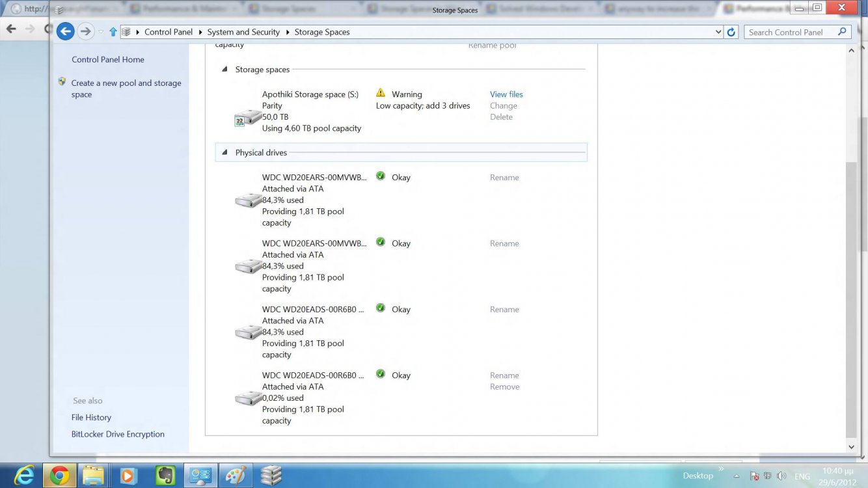Click the ENG language indicator
Screen dimensions: 868x488
pos(802,476)
